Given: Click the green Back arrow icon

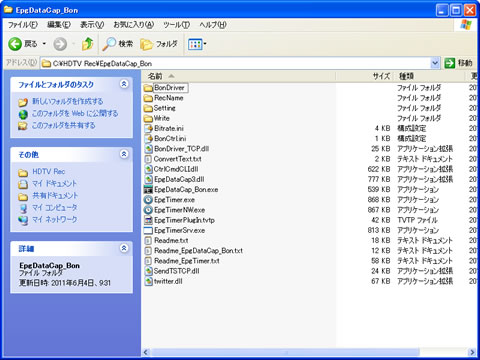Looking at the screenshot, I should click(15, 44).
